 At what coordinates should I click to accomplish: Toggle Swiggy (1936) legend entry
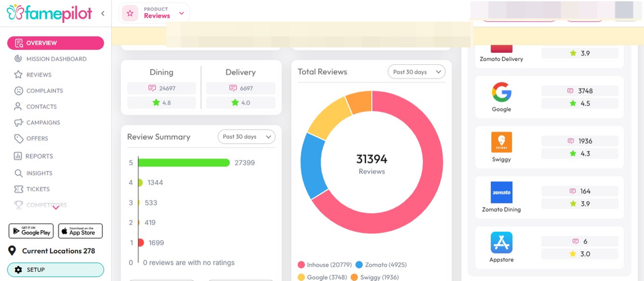point(375,277)
